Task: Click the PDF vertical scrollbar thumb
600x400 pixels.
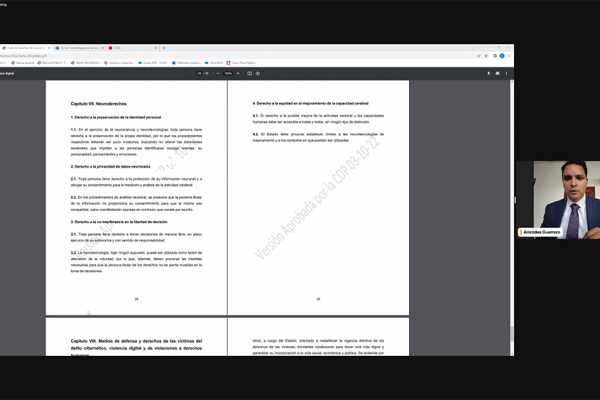Action: coord(512,333)
